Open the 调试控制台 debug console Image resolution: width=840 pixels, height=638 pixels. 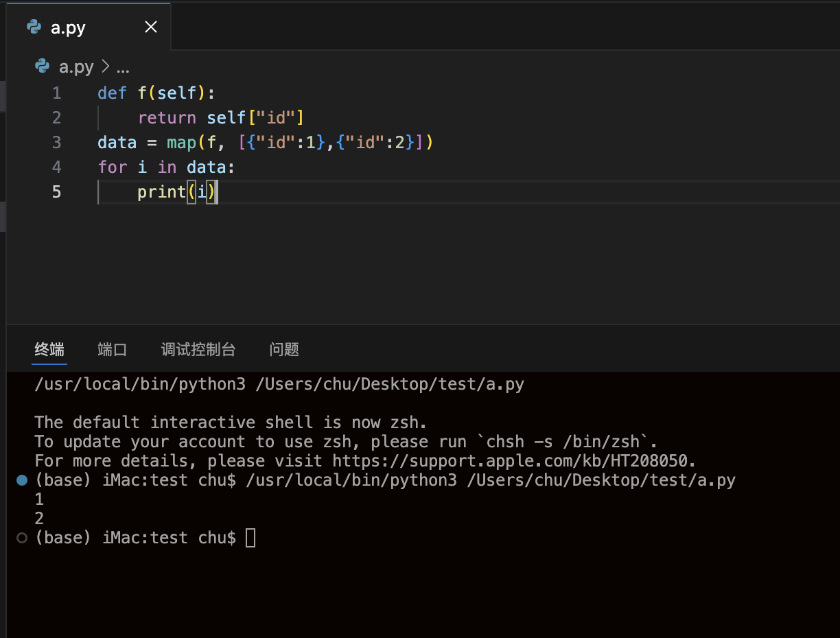198,349
